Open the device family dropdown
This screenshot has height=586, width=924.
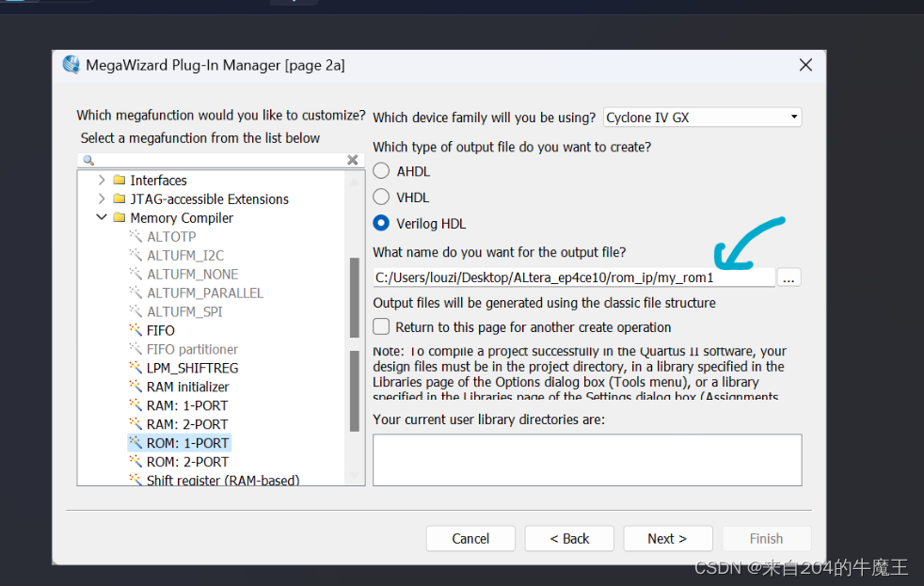tap(703, 118)
